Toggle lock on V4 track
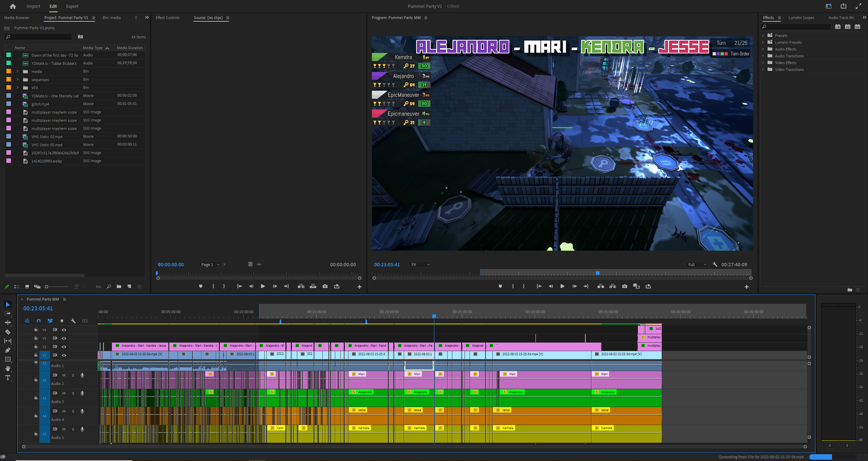This screenshot has height=461, width=868. (36, 330)
